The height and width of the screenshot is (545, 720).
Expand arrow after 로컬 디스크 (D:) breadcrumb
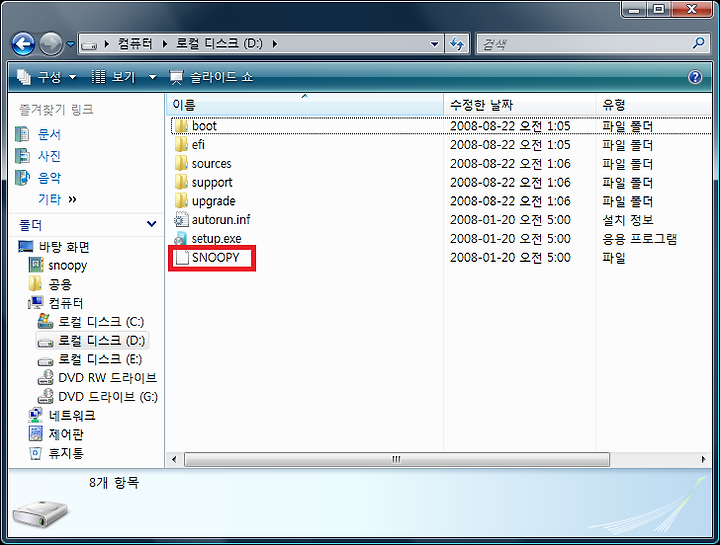(x=275, y=44)
